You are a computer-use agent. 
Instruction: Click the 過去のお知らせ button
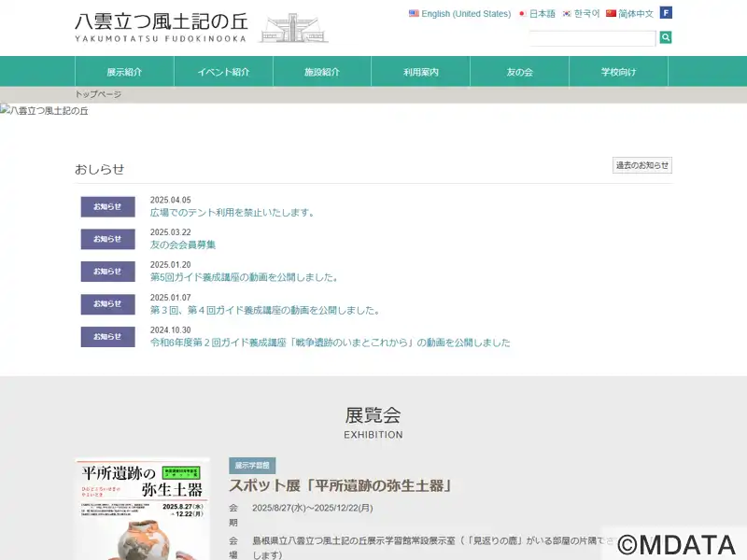tap(641, 165)
